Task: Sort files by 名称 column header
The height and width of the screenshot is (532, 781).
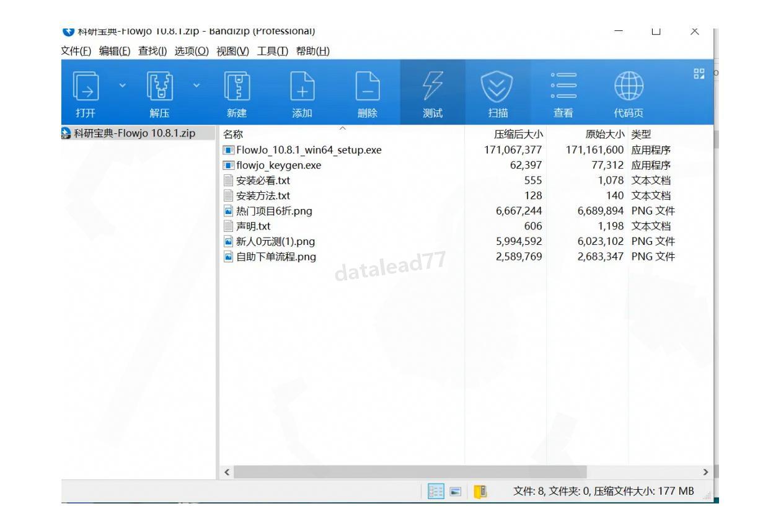Action: coord(233,134)
